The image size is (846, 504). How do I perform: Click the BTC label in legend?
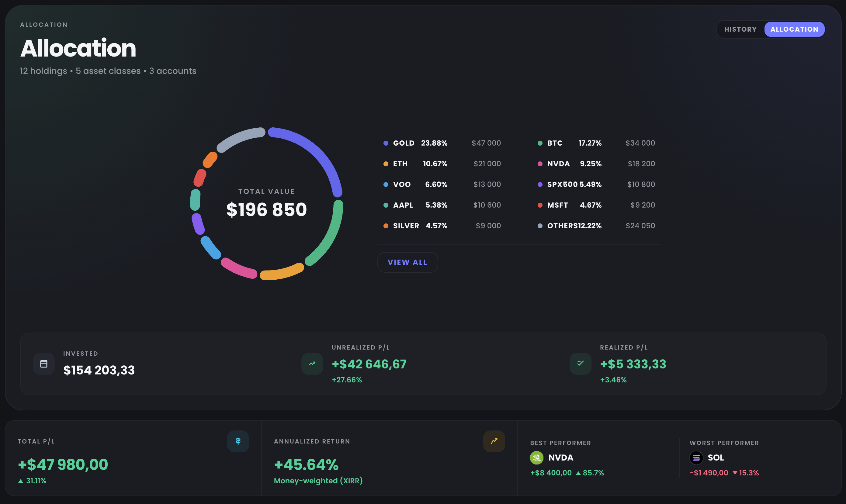click(555, 143)
